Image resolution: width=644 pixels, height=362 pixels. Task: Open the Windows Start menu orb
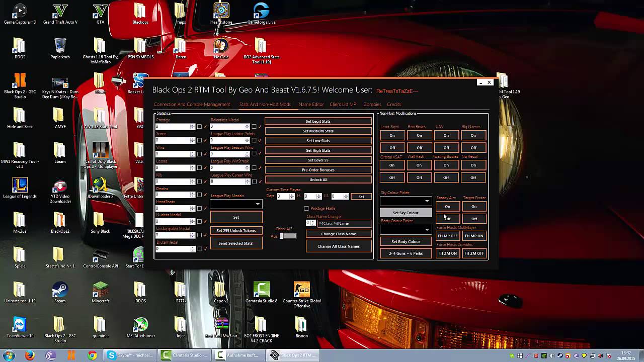[9, 355]
